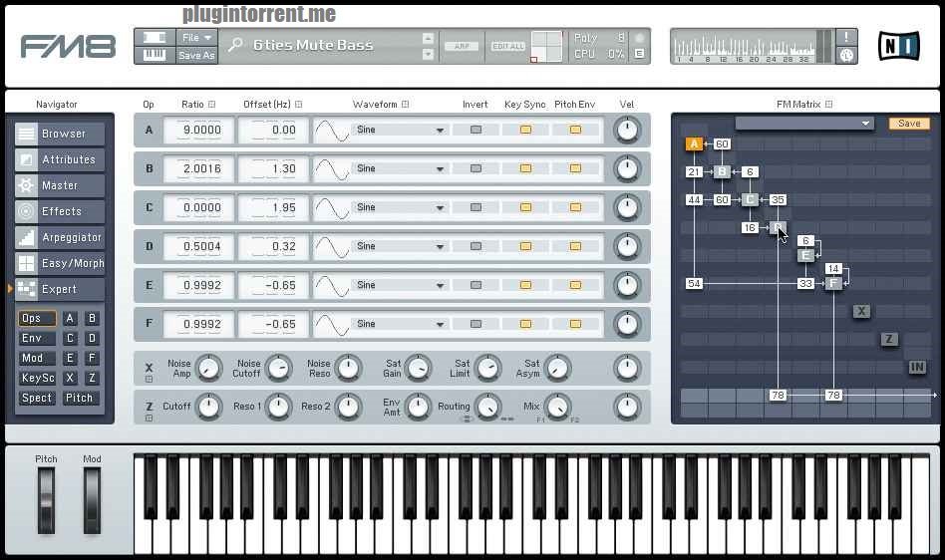The height and width of the screenshot is (560, 945).
Task: Toggle Pitch Env for operator E
Action: pyautogui.click(x=575, y=285)
